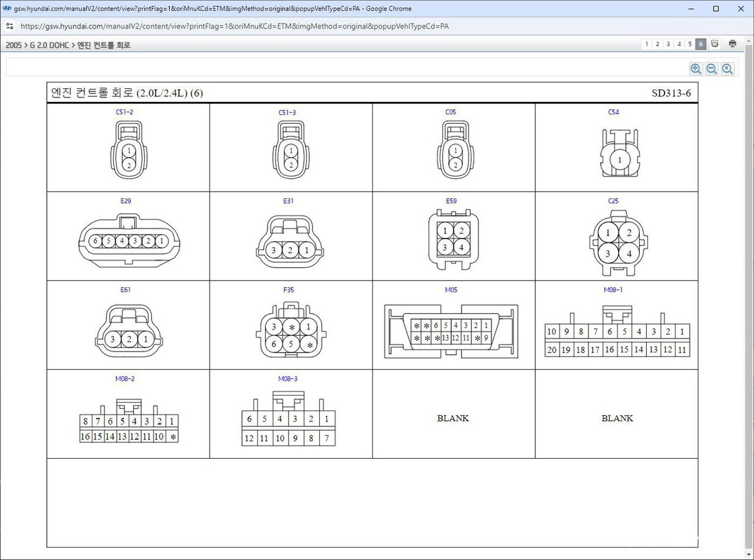This screenshot has width=754, height=560.
Task: Click the M08-1 connector label
Action: (x=613, y=290)
